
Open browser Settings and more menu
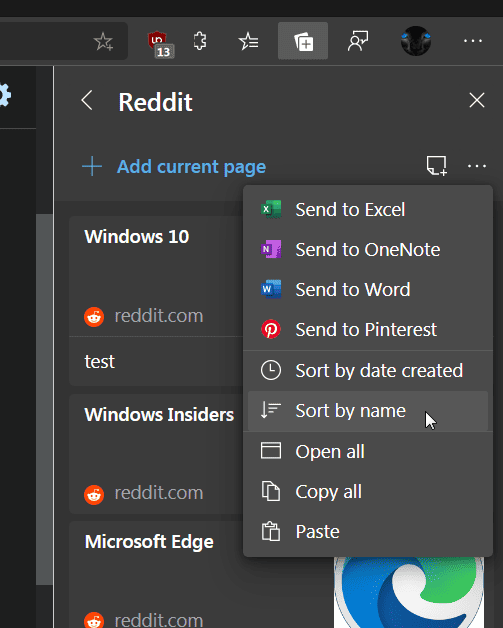(x=473, y=41)
